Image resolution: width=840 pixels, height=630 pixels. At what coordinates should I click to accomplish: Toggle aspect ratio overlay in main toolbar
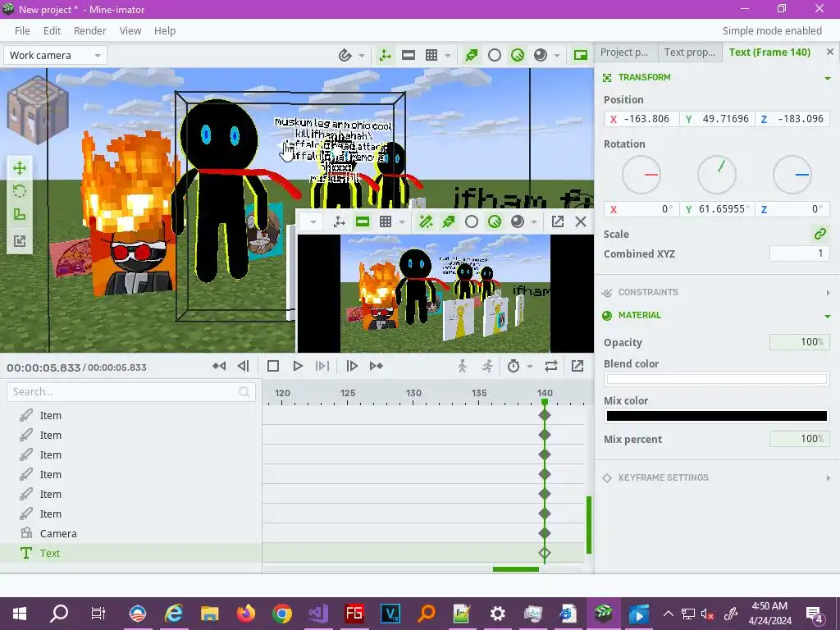(409, 55)
